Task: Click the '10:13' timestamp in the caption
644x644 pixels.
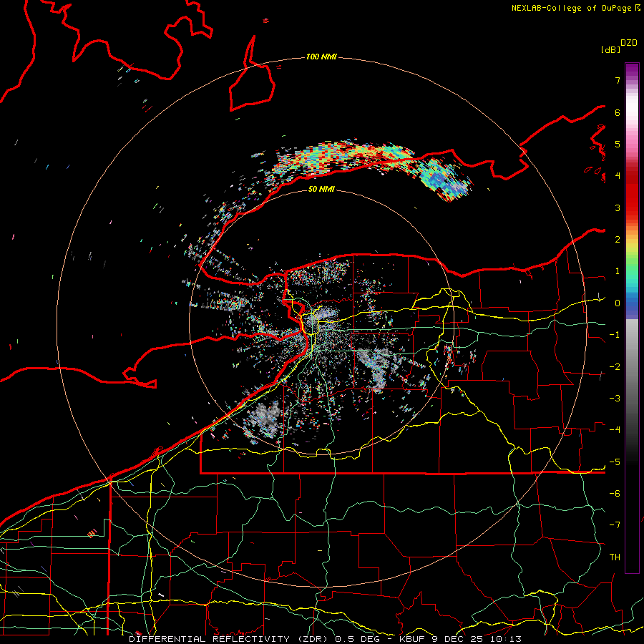Action: coord(506,639)
